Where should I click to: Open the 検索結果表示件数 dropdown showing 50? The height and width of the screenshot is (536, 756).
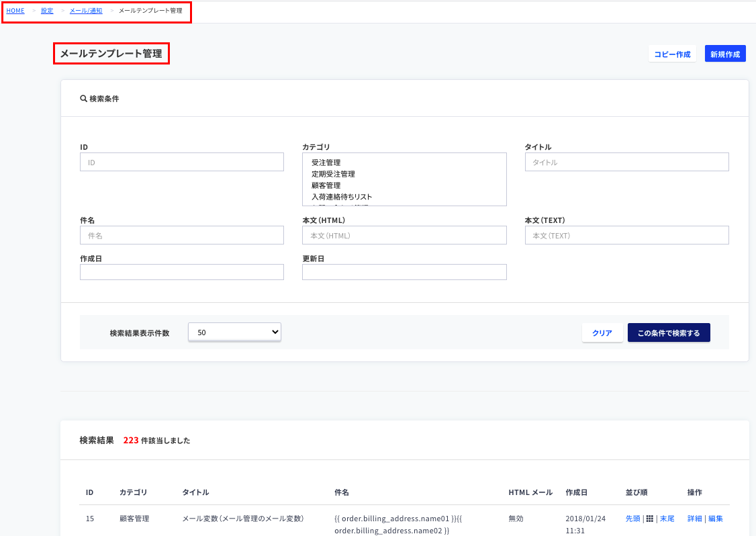[x=234, y=332]
